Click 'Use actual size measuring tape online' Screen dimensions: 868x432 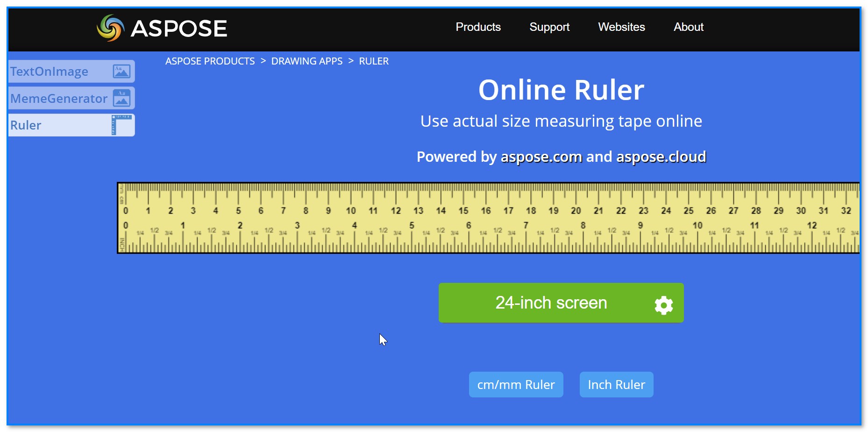(561, 121)
